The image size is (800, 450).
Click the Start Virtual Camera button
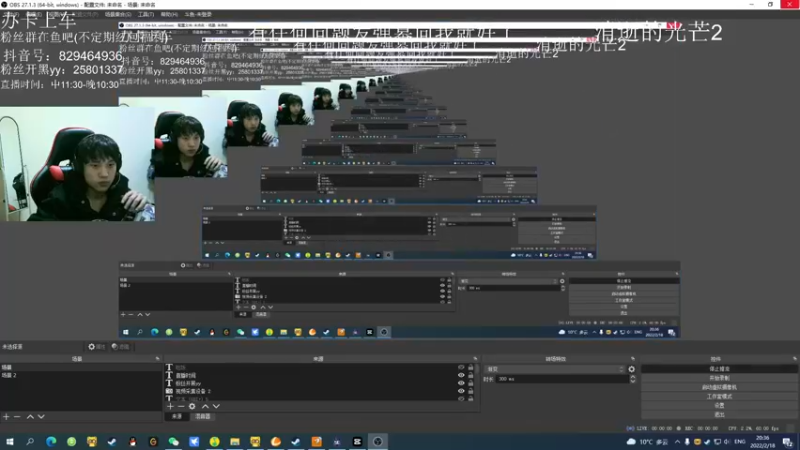pos(719,387)
